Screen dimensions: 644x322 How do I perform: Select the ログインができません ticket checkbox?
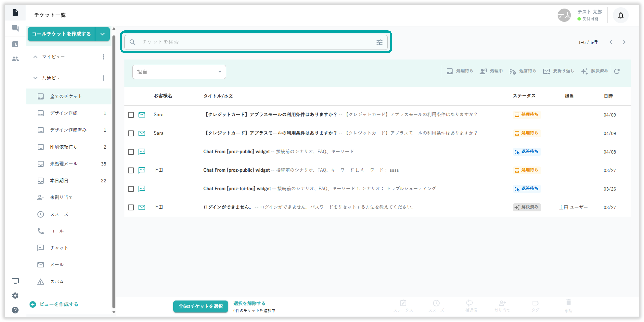tap(131, 207)
